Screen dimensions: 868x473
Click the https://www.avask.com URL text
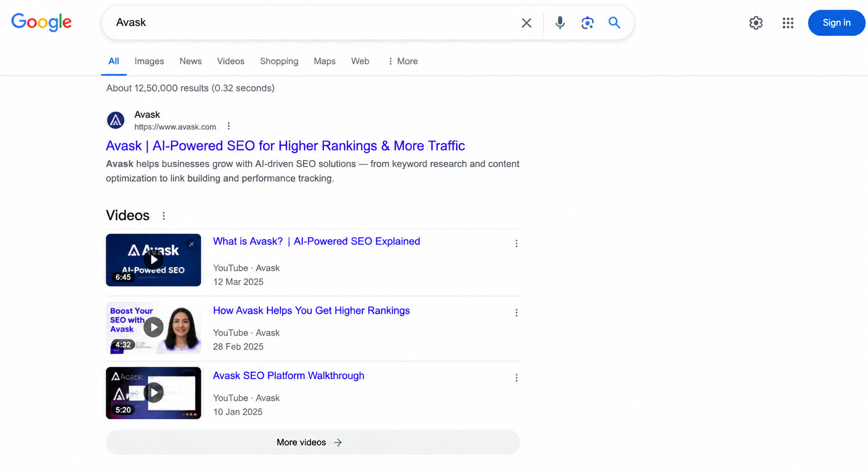click(x=175, y=127)
